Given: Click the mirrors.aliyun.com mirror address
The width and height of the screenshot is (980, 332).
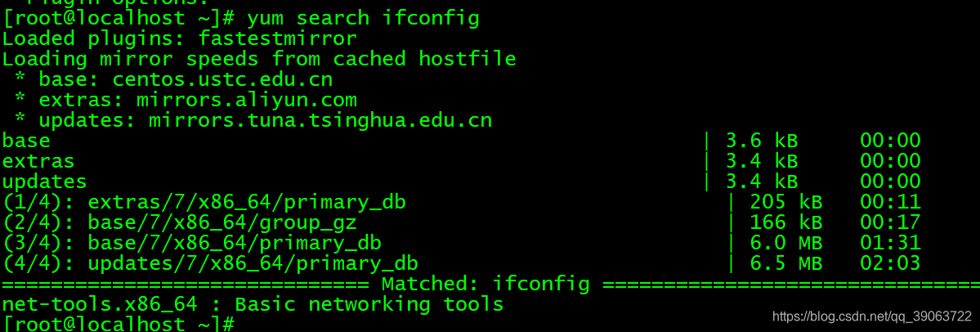Looking at the screenshot, I should point(247,100).
